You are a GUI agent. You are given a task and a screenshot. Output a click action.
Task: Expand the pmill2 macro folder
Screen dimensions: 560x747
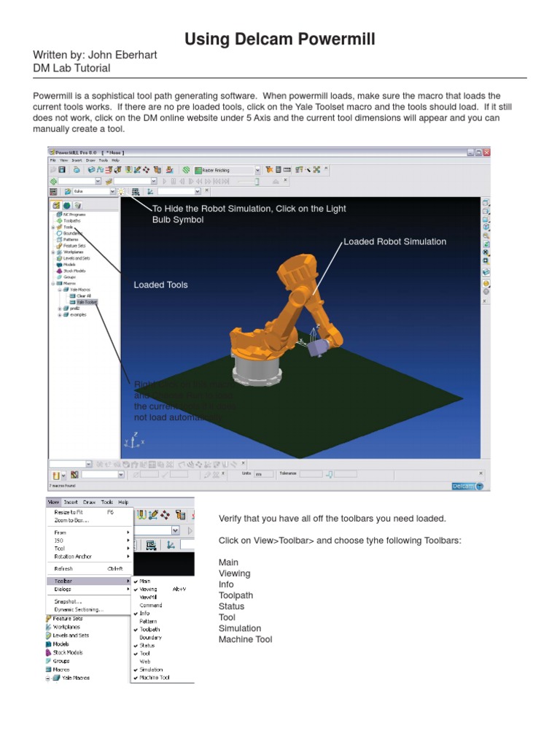[60, 309]
